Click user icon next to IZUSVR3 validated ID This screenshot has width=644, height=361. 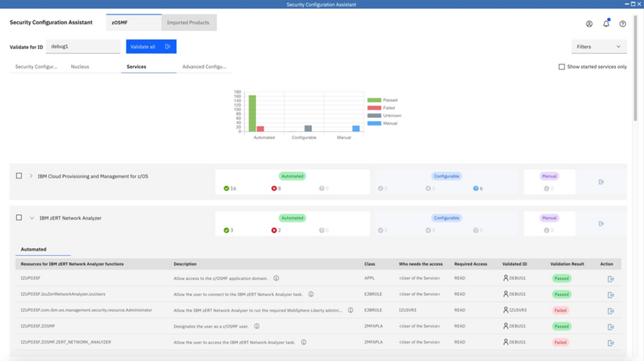pyautogui.click(x=505, y=310)
